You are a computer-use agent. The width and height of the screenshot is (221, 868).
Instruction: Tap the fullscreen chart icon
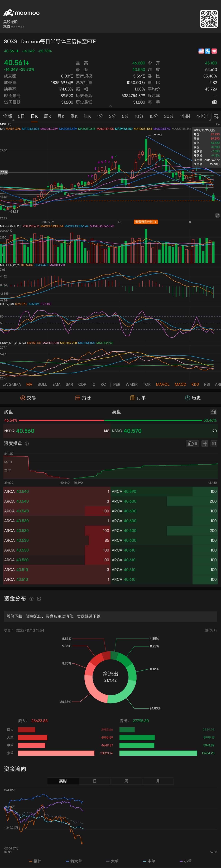click(x=217, y=215)
